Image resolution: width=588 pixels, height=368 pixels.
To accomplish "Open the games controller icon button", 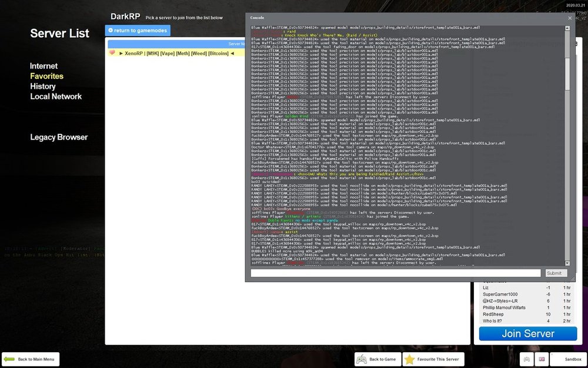I will [527, 359].
